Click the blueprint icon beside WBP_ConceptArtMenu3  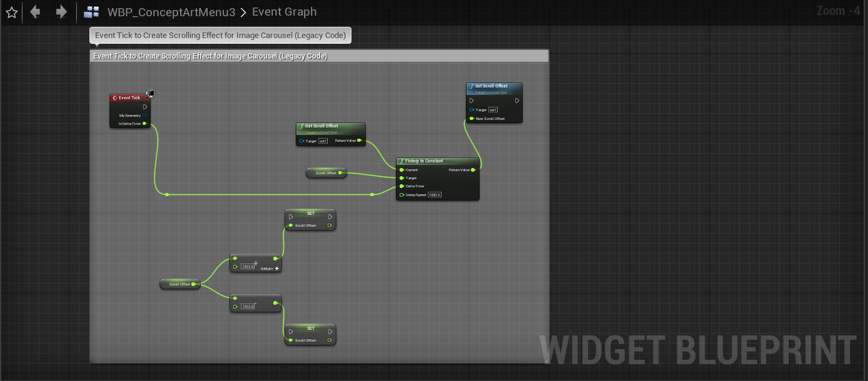(91, 12)
